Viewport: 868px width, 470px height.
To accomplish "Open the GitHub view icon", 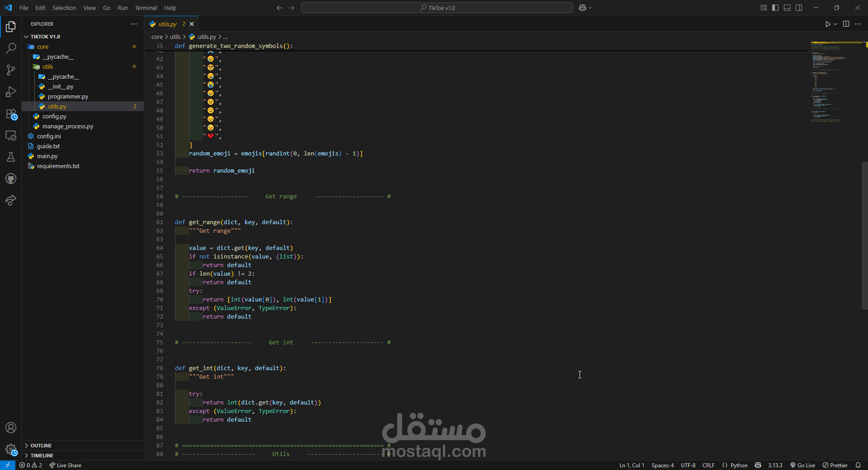I will (x=11, y=179).
